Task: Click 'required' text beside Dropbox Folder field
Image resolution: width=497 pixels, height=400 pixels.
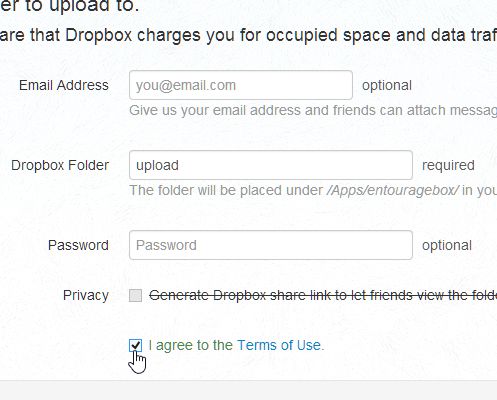Action: pos(448,166)
